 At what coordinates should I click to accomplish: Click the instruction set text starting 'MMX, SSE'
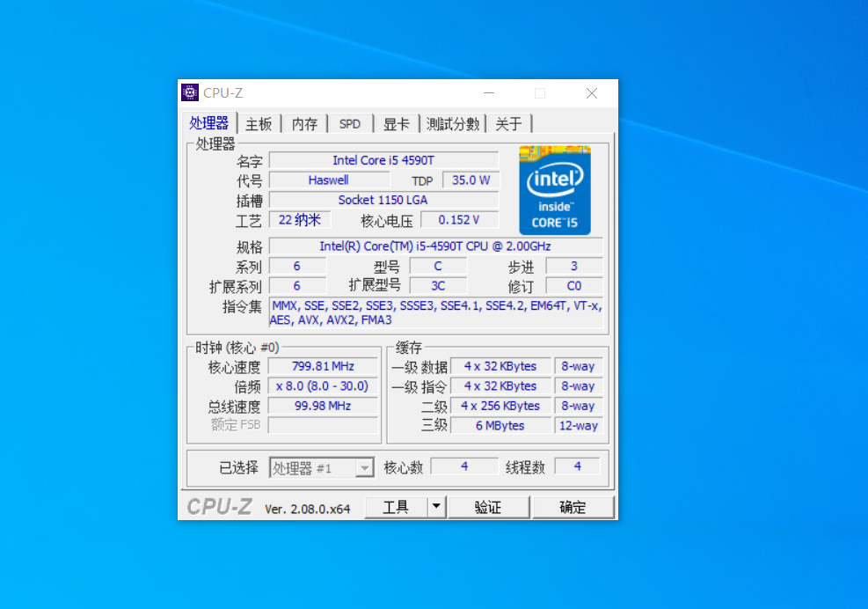[x=435, y=312]
